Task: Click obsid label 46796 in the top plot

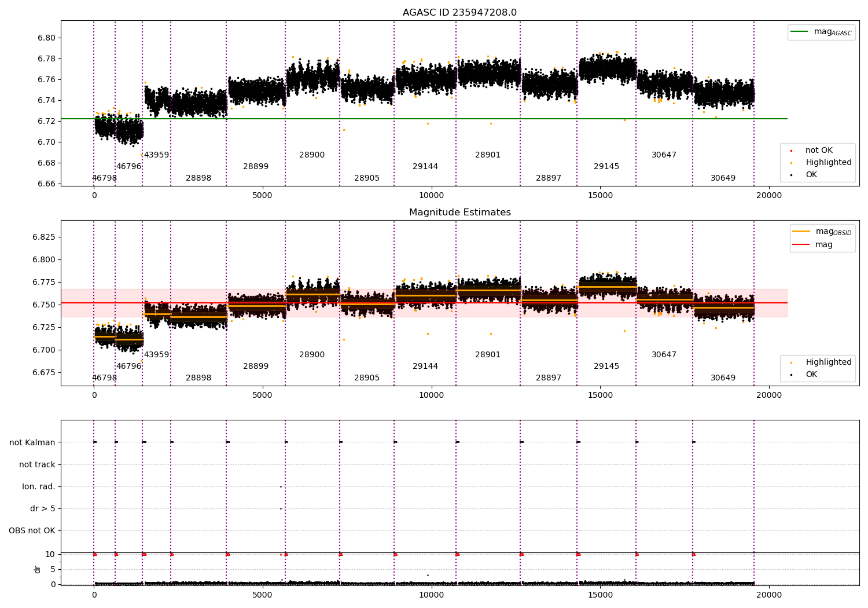Action: (x=128, y=167)
